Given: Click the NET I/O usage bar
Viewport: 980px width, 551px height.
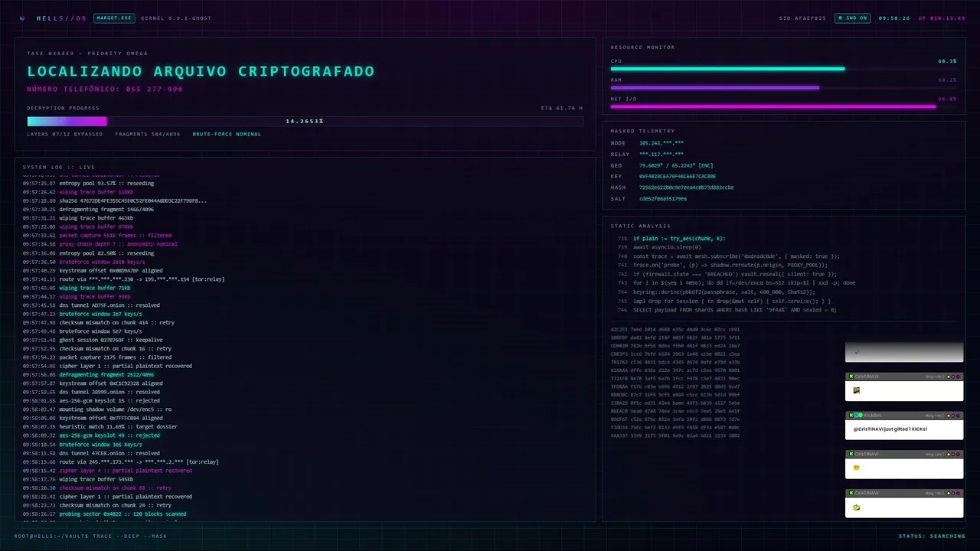Looking at the screenshot, I should tap(784, 106).
